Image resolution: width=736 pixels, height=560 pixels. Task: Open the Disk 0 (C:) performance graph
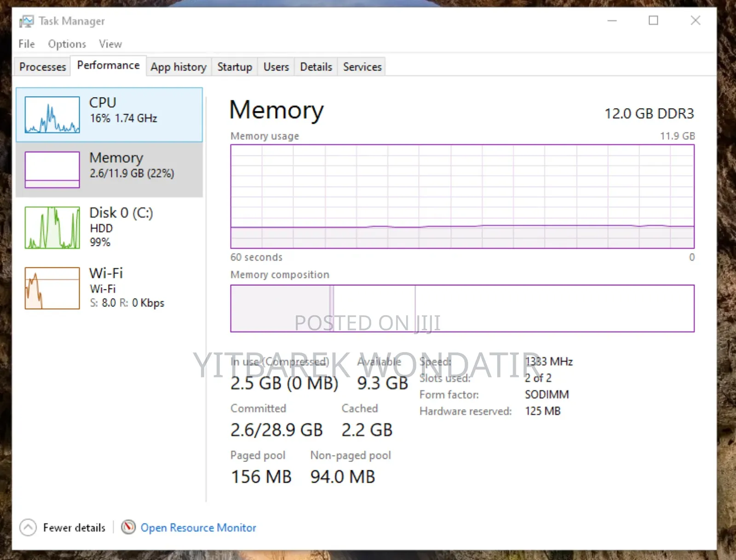pos(52,227)
